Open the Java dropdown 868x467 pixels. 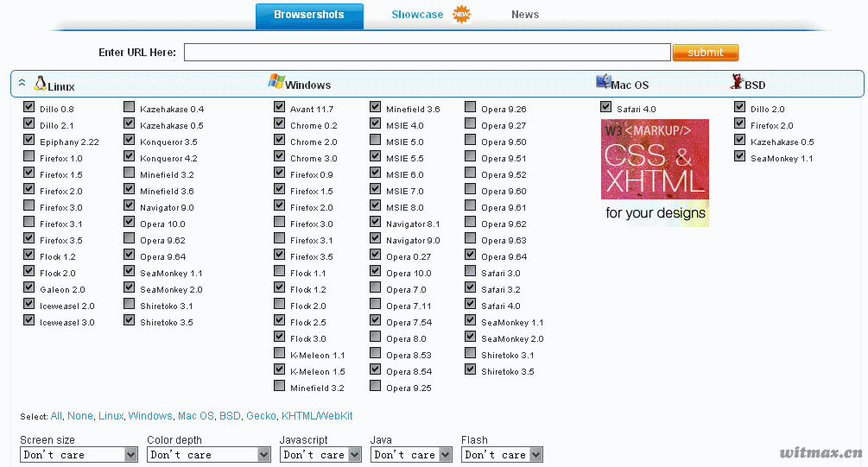click(x=411, y=455)
